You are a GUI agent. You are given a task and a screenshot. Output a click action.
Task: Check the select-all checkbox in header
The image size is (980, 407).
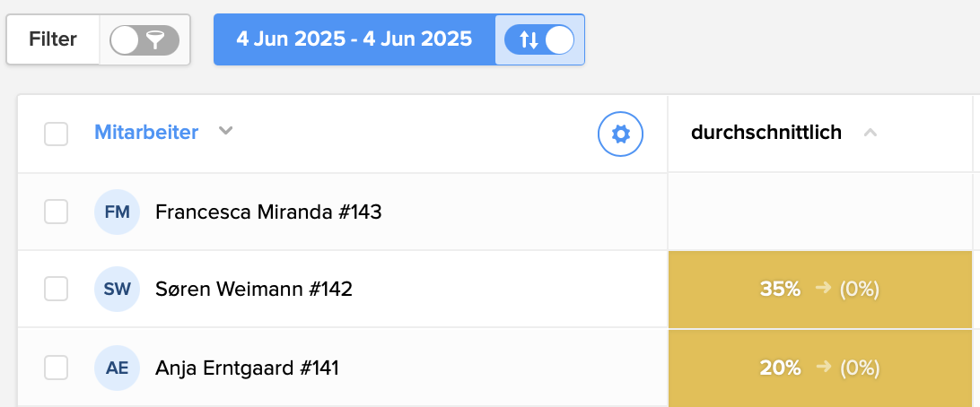[x=57, y=134]
